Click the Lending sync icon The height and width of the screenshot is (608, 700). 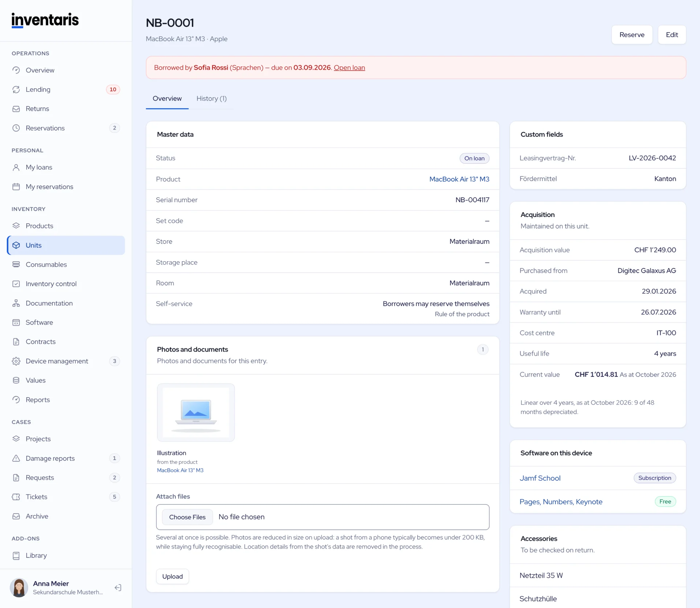pos(16,89)
